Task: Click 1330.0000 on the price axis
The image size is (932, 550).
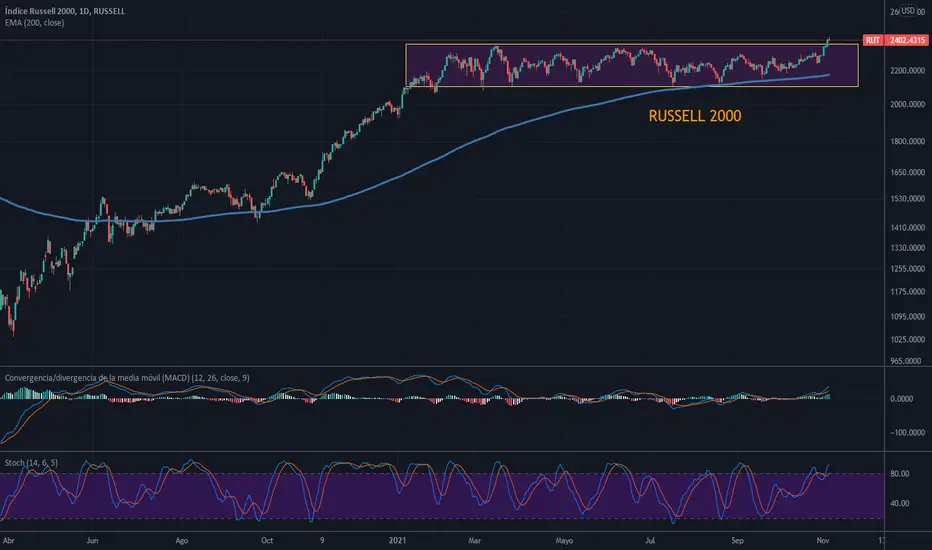Action: [907, 248]
